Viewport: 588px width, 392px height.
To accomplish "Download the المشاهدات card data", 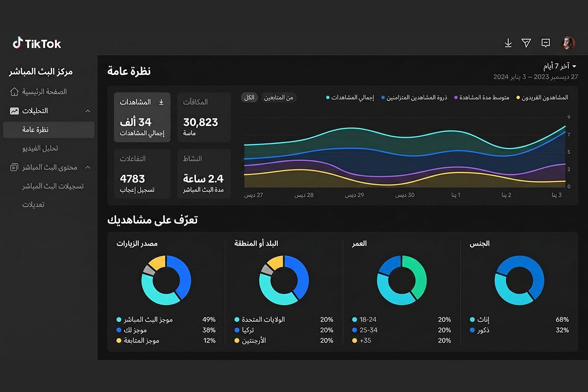I will [x=161, y=102].
